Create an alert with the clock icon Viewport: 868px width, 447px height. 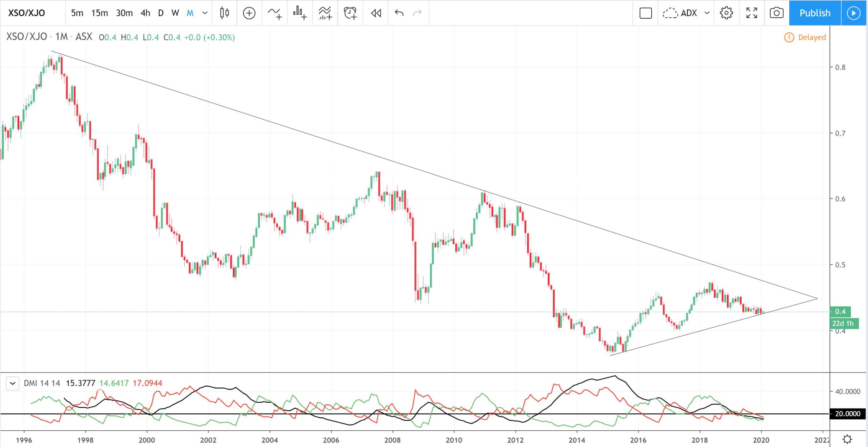coord(350,13)
